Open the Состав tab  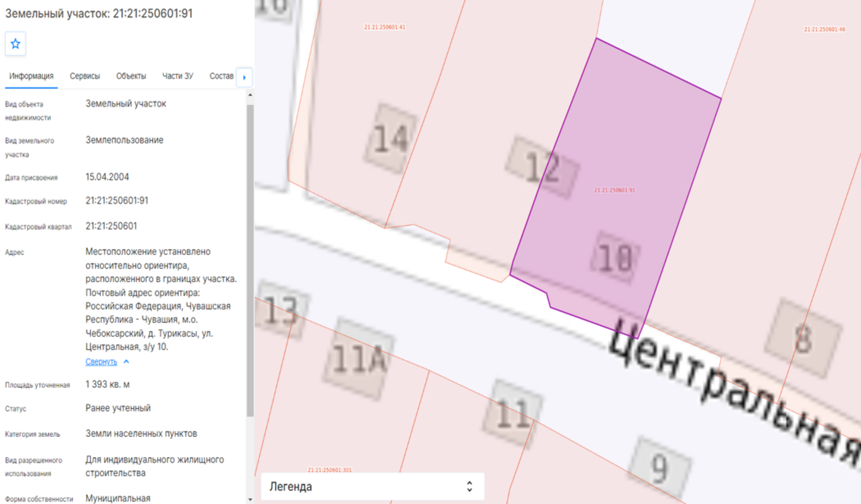click(221, 76)
